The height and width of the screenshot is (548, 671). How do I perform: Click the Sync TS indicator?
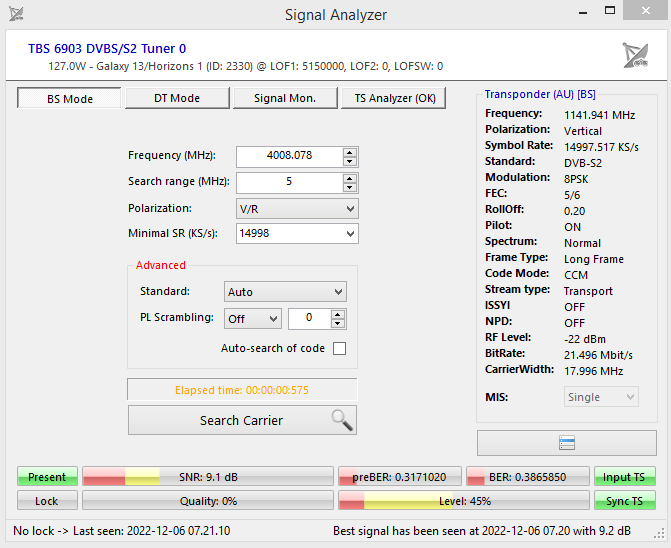pyautogui.click(x=625, y=501)
